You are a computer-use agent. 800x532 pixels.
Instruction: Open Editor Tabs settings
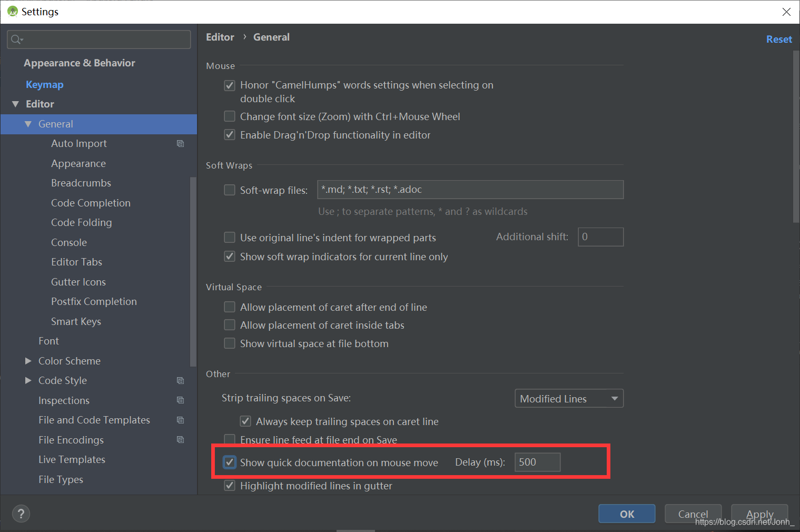click(76, 262)
